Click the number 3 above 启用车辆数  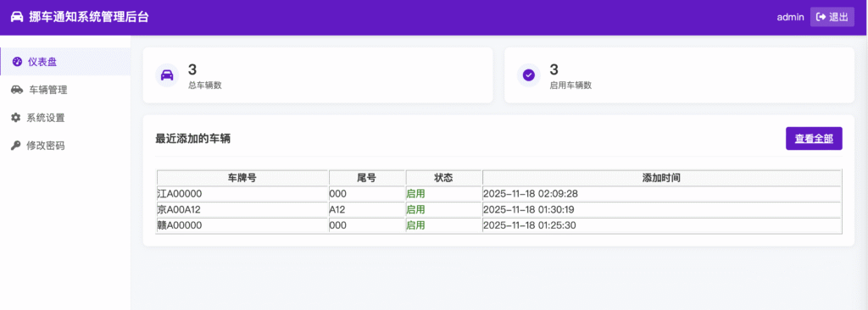click(x=554, y=69)
